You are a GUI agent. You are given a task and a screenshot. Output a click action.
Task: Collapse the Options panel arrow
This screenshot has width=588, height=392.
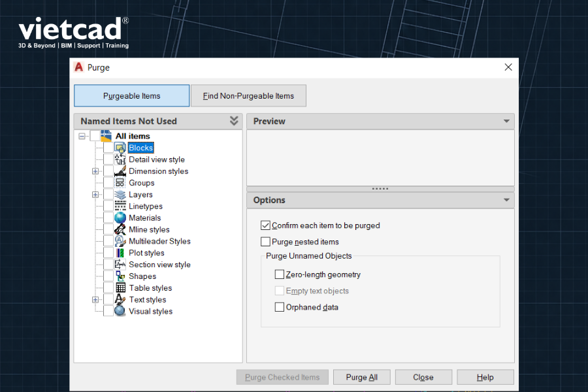tap(506, 200)
